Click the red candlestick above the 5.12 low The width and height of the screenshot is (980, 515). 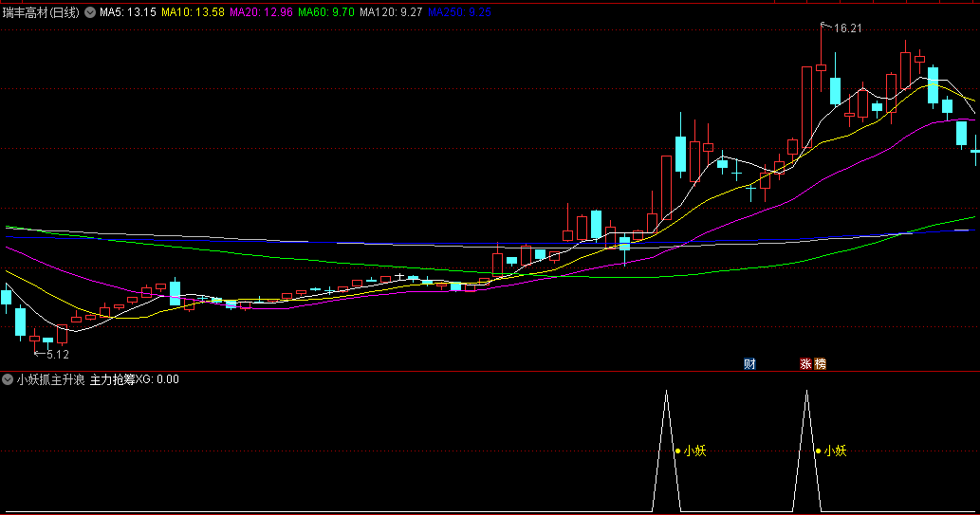(x=34, y=339)
